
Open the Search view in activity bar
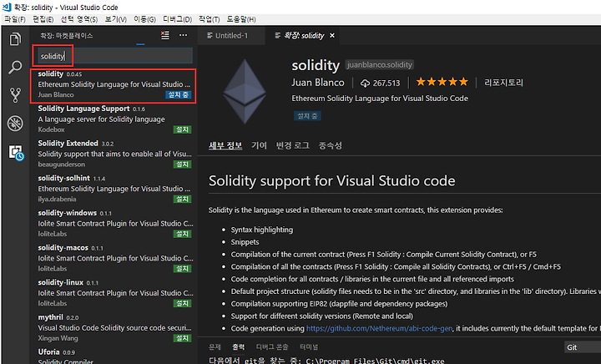(x=15, y=67)
